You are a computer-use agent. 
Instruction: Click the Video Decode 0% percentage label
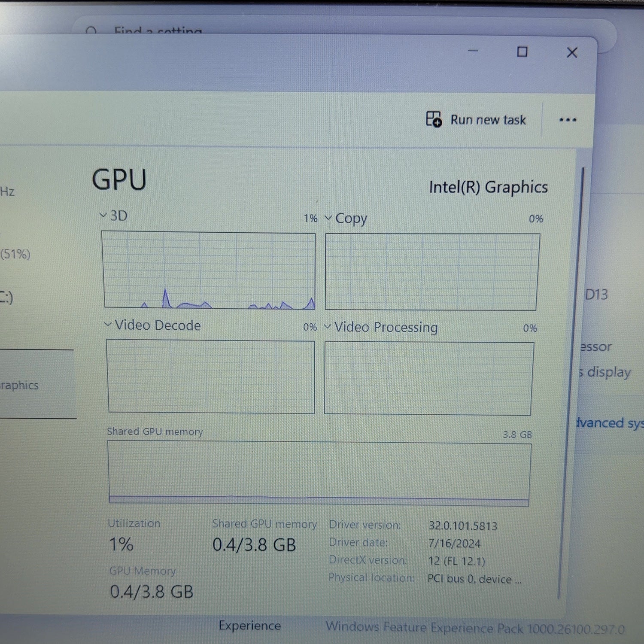pyautogui.click(x=310, y=327)
